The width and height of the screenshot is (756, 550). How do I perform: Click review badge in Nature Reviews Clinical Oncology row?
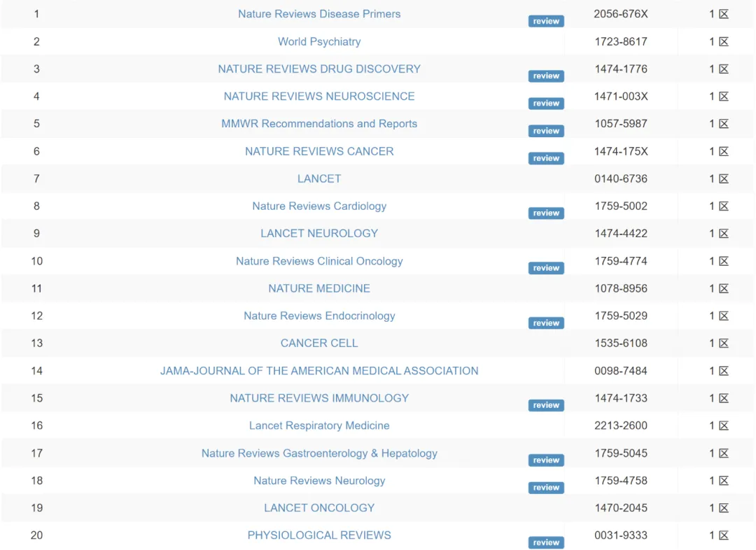pos(546,269)
